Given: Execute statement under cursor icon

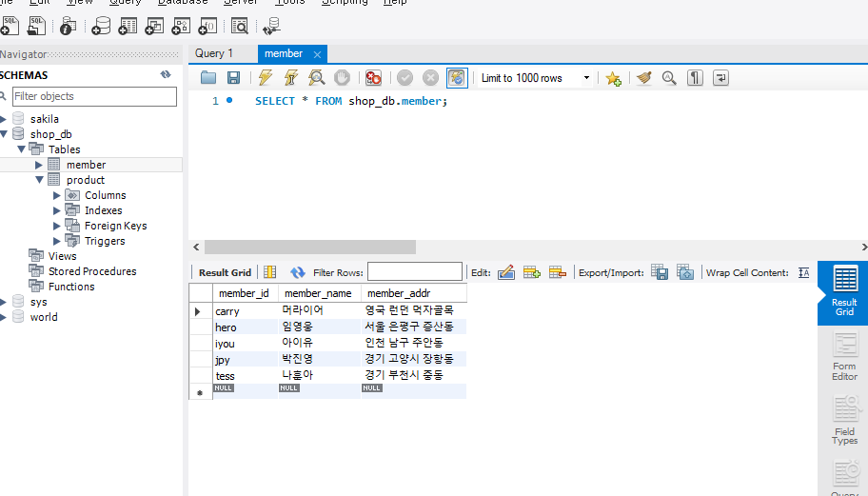Looking at the screenshot, I should pyautogui.click(x=290, y=77).
